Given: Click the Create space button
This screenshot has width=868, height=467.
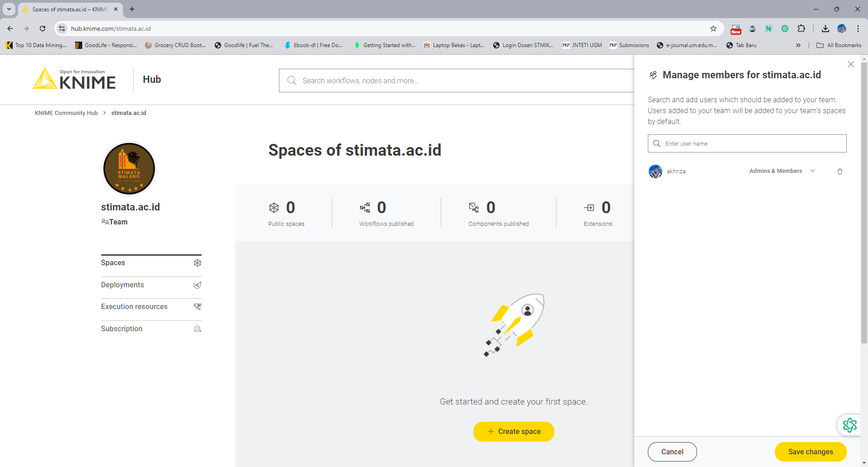Looking at the screenshot, I should (514, 432).
